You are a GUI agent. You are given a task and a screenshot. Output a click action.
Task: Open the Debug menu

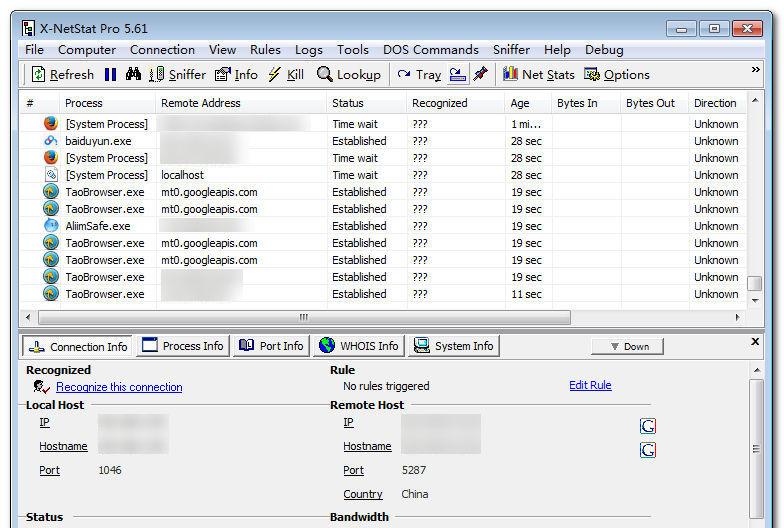coord(604,50)
